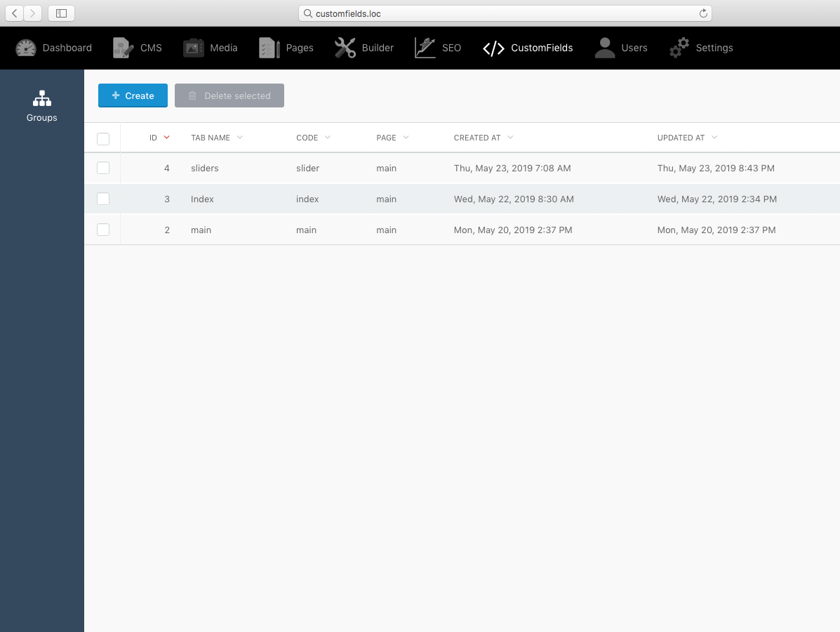The image size is (840, 632).
Task: Click the browser forward arrow
Action: [33, 13]
